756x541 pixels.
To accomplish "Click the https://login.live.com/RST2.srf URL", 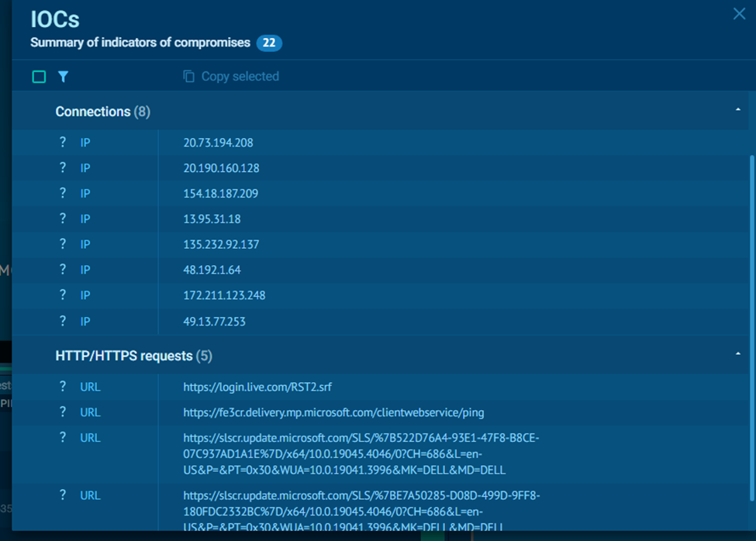I will point(257,387).
